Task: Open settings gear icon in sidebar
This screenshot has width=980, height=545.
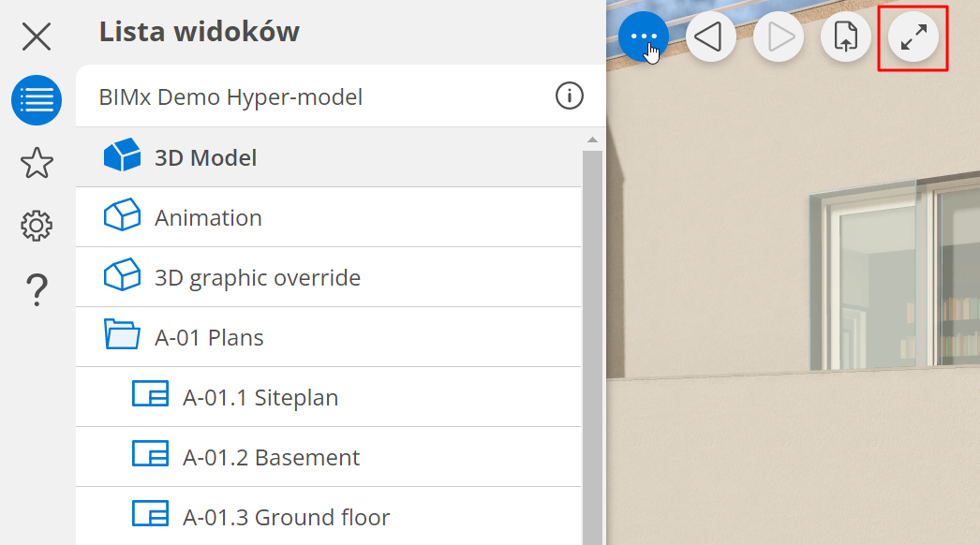Action: 37,226
